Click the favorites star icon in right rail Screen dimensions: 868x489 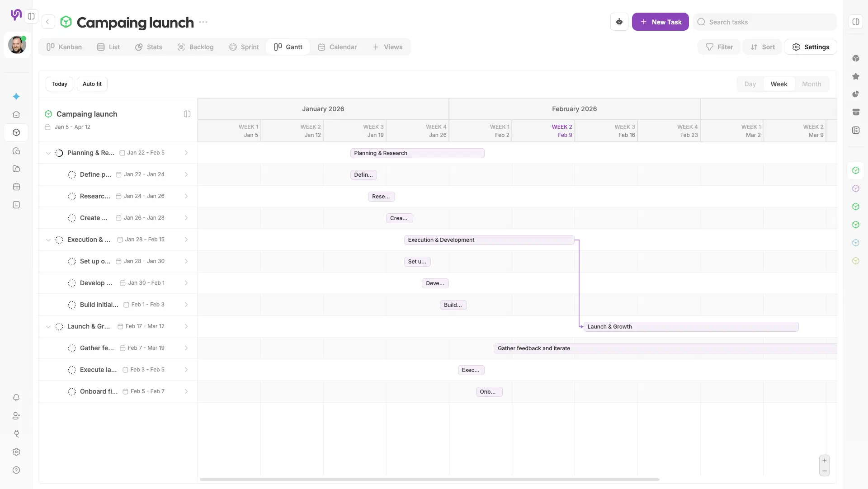[x=855, y=76]
